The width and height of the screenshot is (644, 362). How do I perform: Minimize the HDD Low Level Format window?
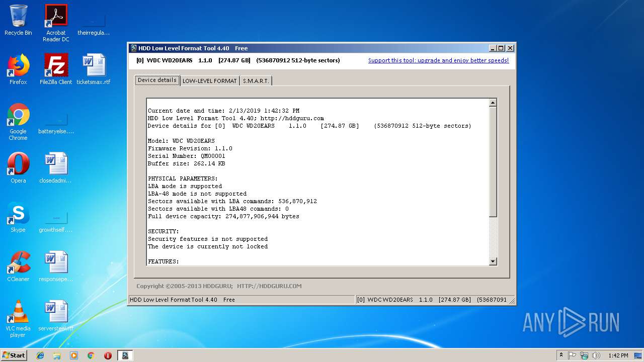point(493,48)
